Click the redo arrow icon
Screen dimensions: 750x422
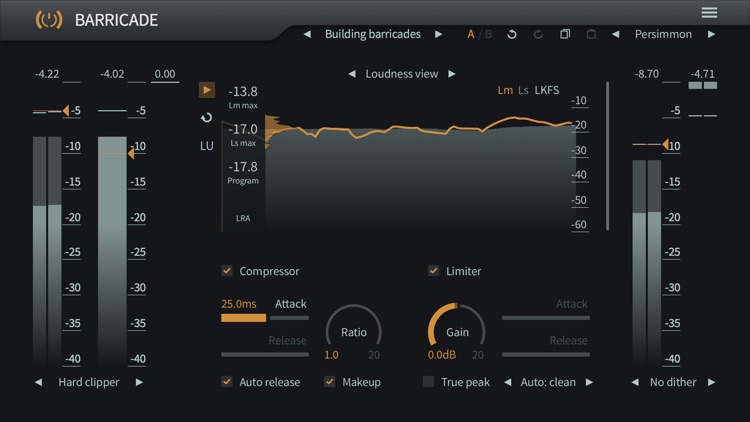(538, 34)
